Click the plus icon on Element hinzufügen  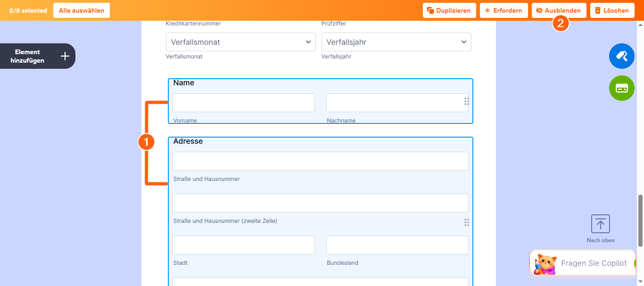65,56
